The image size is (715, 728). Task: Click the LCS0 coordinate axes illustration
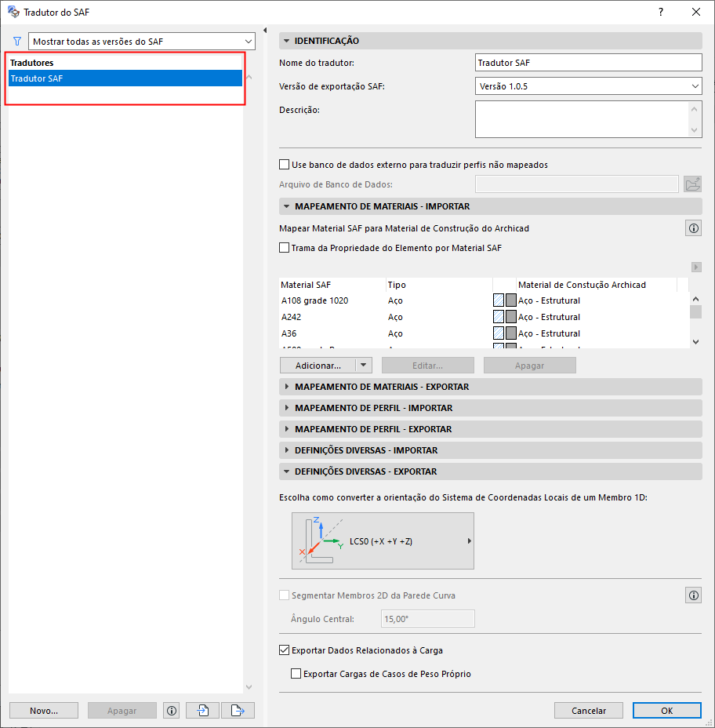tap(321, 541)
